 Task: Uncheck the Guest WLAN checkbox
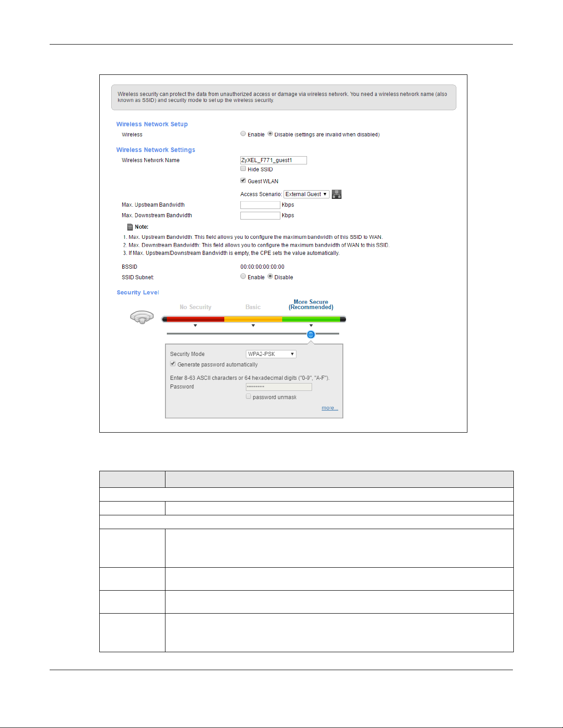243,181
